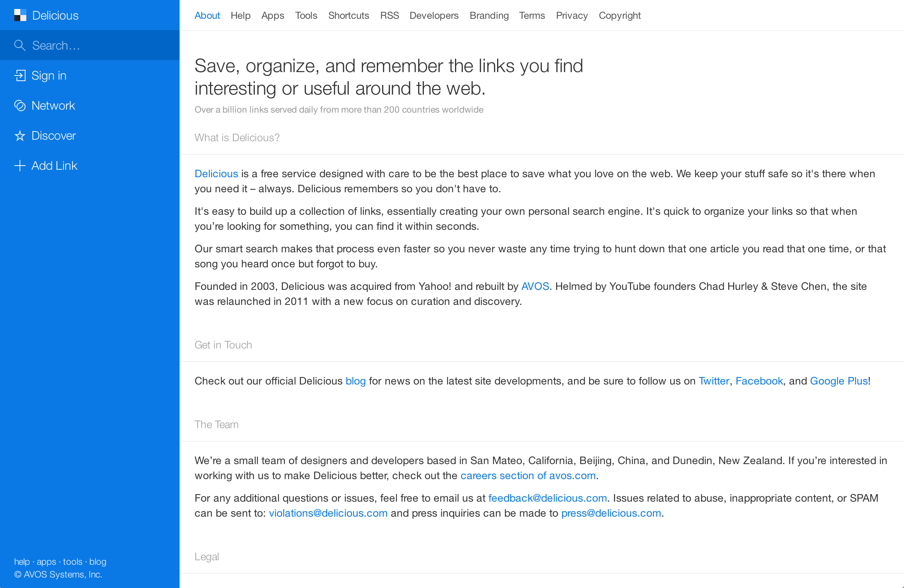Open the Facebook link

(x=759, y=381)
